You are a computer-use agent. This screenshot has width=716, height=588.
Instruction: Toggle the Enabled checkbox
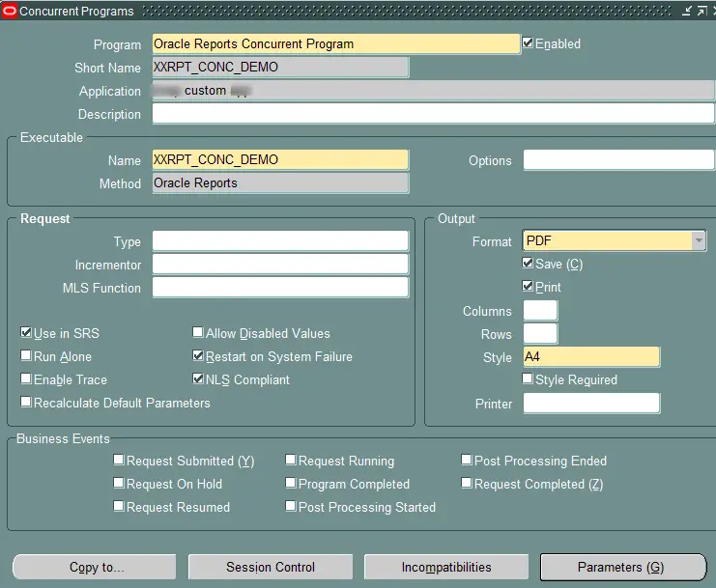tap(528, 42)
